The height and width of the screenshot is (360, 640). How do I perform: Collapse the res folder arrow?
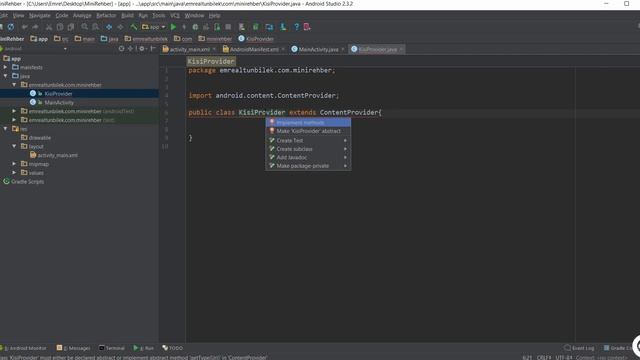(x=6, y=129)
